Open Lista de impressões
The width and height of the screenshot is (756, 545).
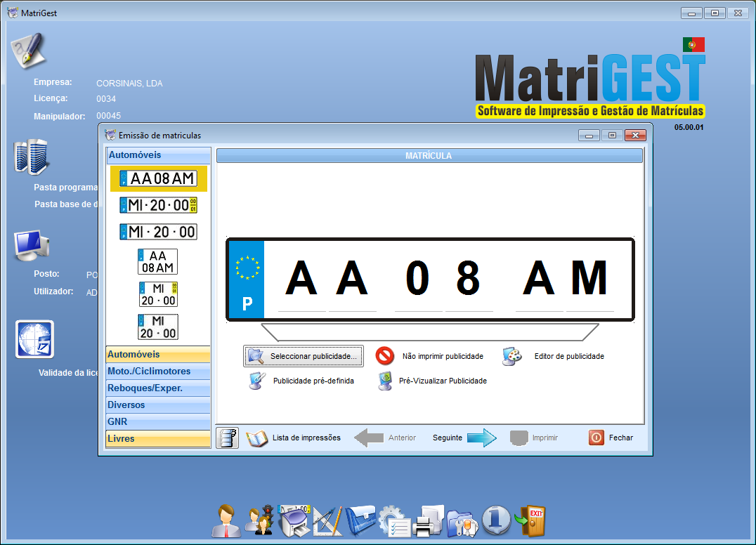(x=293, y=438)
